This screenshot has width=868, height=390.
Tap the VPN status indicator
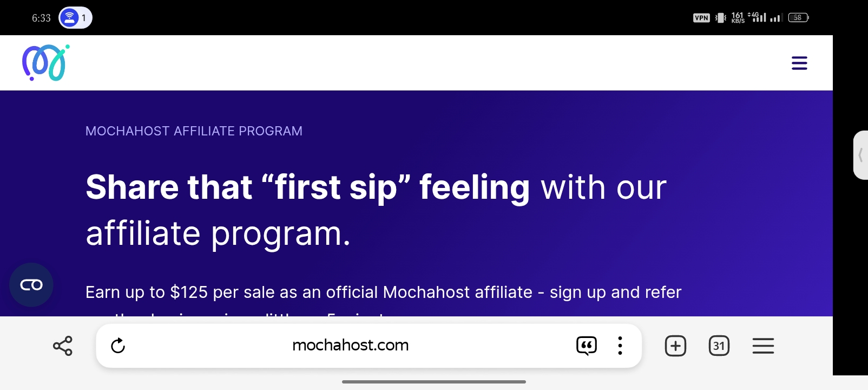pyautogui.click(x=701, y=18)
